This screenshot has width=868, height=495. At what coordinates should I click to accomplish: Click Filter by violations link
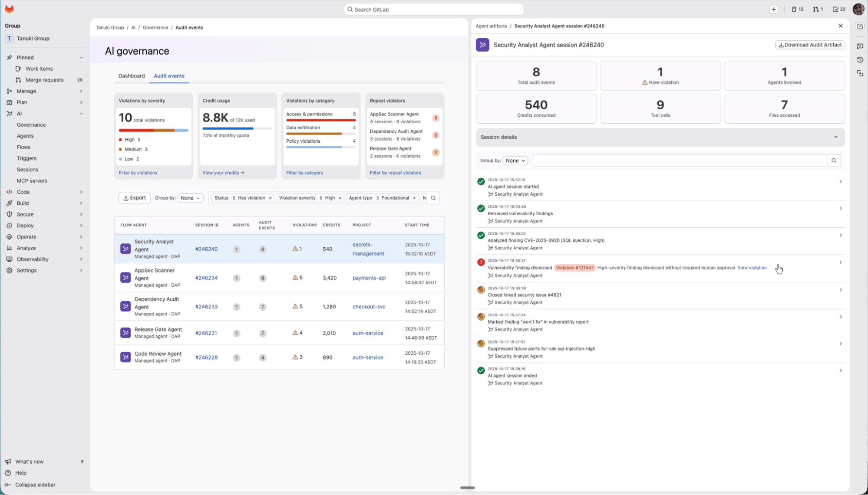coord(138,173)
